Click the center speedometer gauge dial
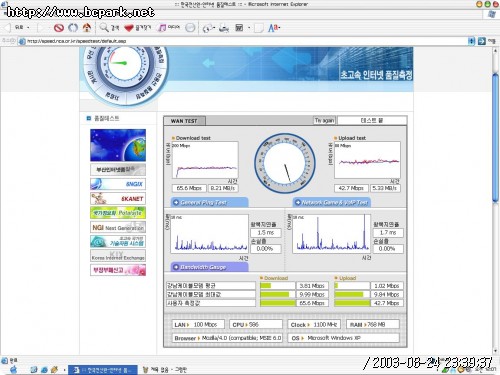The height and width of the screenshot is (375, 500). 285,163
